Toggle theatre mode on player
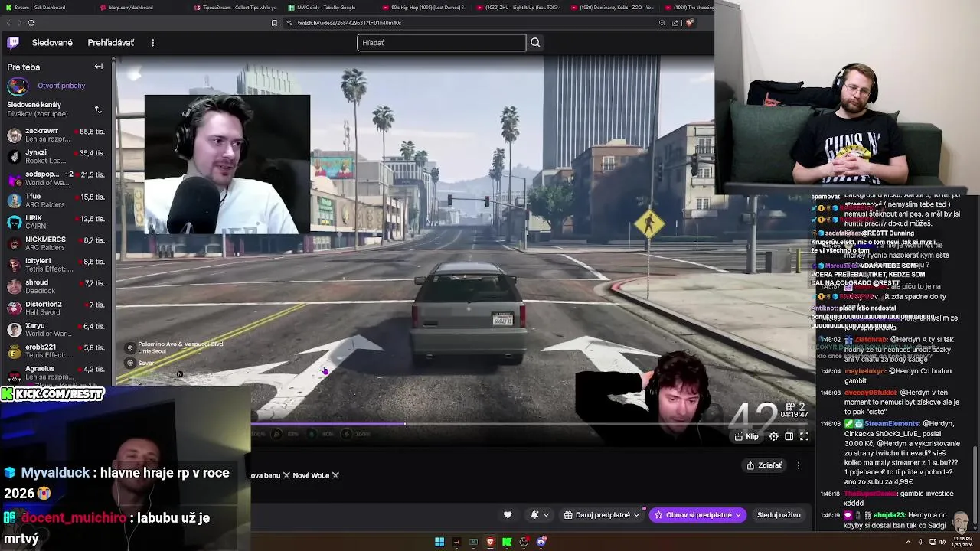The image size is (980, 551). [789, 436]
